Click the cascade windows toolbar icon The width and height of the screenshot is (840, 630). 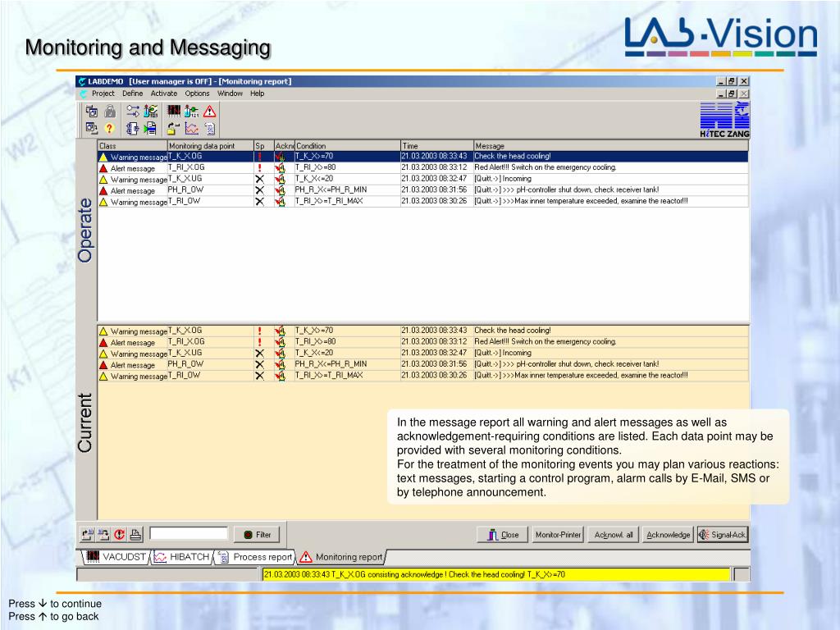click(x=92, y=112)
